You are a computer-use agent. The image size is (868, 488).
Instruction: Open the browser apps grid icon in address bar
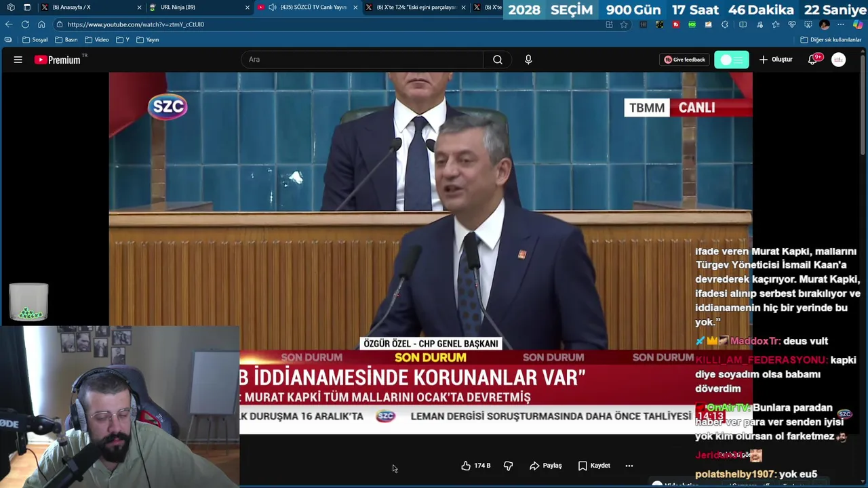pos(609,24)
